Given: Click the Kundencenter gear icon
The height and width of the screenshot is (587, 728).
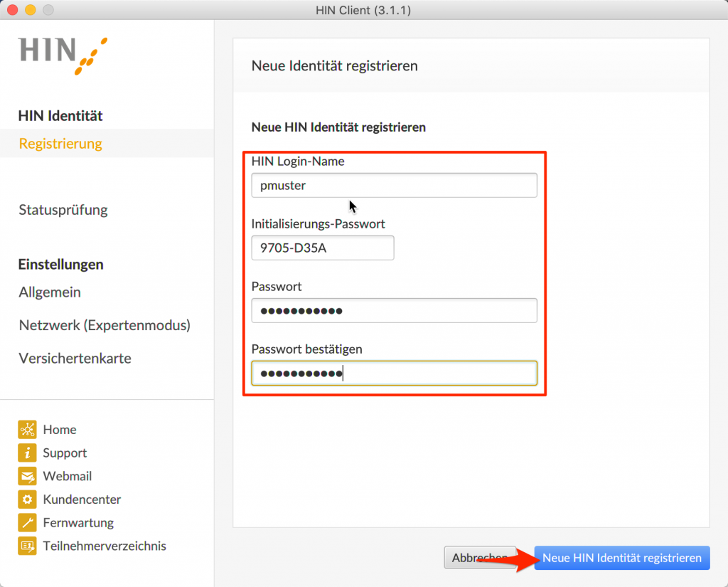Looking at the screenshot, I should pyautogui.click(x=28, y=499).
